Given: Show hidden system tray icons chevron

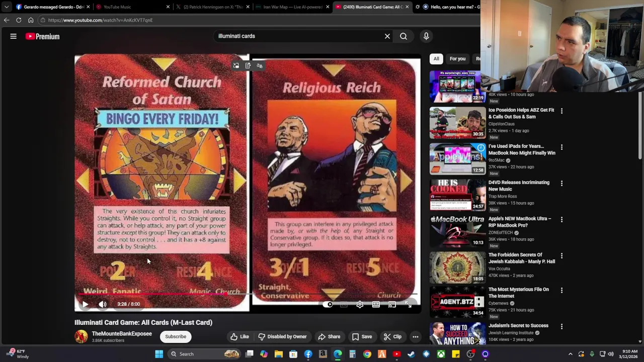Looking at the screenshot, I should (x=571, y=354).
